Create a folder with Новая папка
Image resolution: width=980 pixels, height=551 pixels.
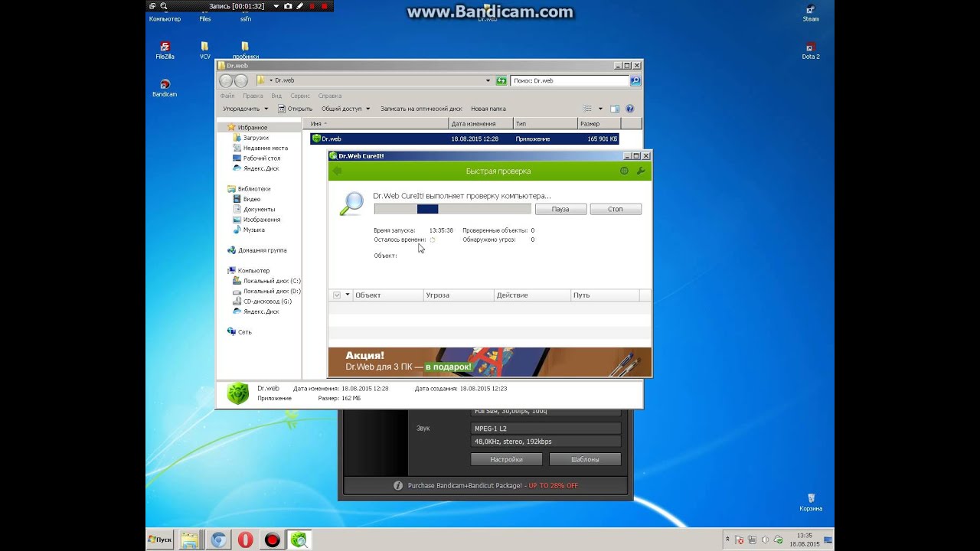coord(488,109)
